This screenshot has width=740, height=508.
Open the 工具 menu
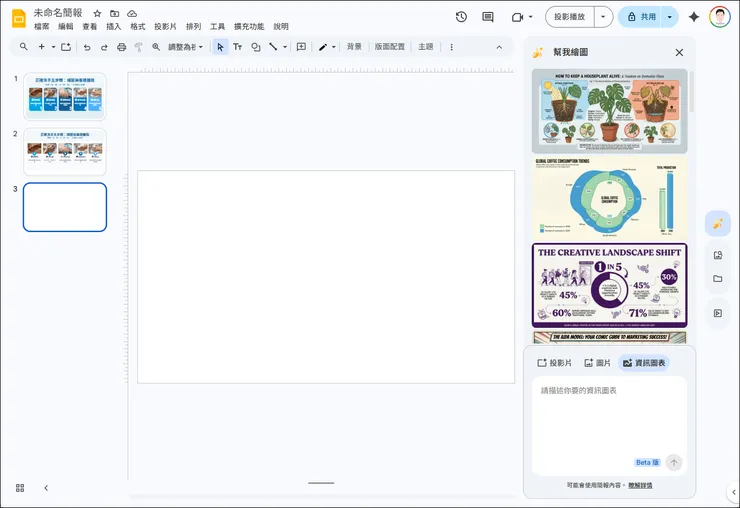218,26
